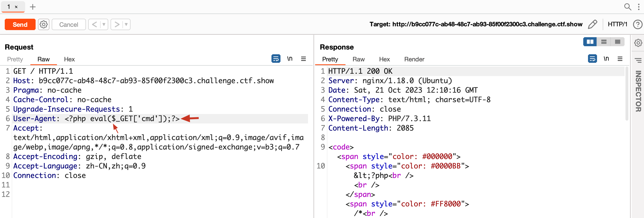Open Inspector settings gear icon
The height and width of the screenshot is (218, 644).
638,43
